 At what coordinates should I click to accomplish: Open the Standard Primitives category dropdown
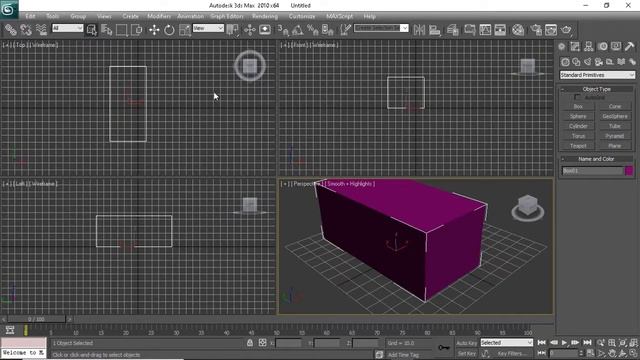click(x=597, y=75)
